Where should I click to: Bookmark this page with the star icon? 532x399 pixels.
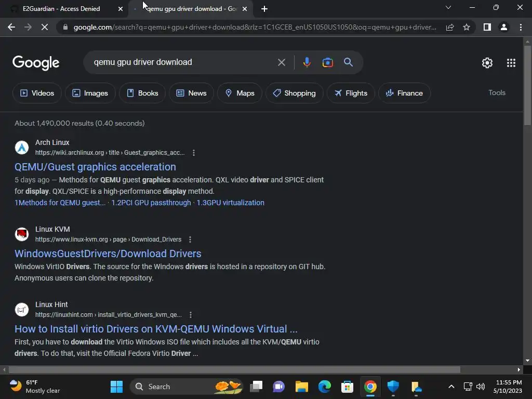tap(467, 27)
